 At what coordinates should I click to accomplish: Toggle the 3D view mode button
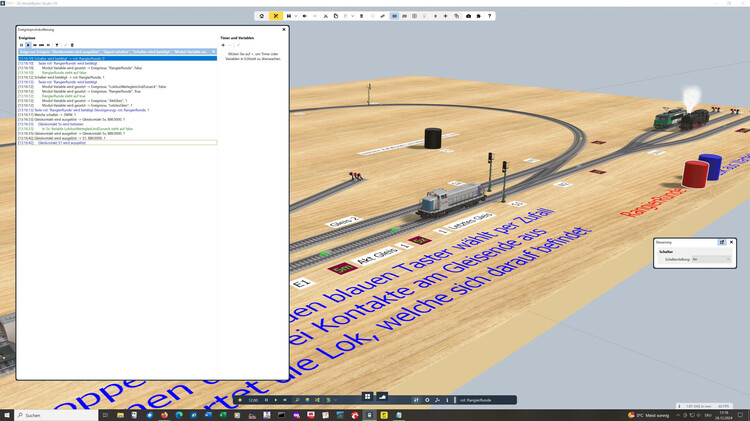(394, 16)
